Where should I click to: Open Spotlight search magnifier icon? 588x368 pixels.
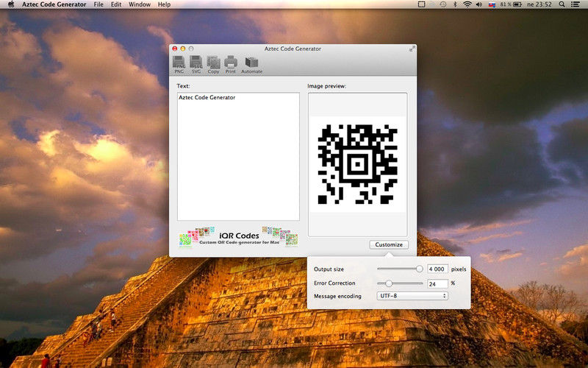[x=562, y=4]
